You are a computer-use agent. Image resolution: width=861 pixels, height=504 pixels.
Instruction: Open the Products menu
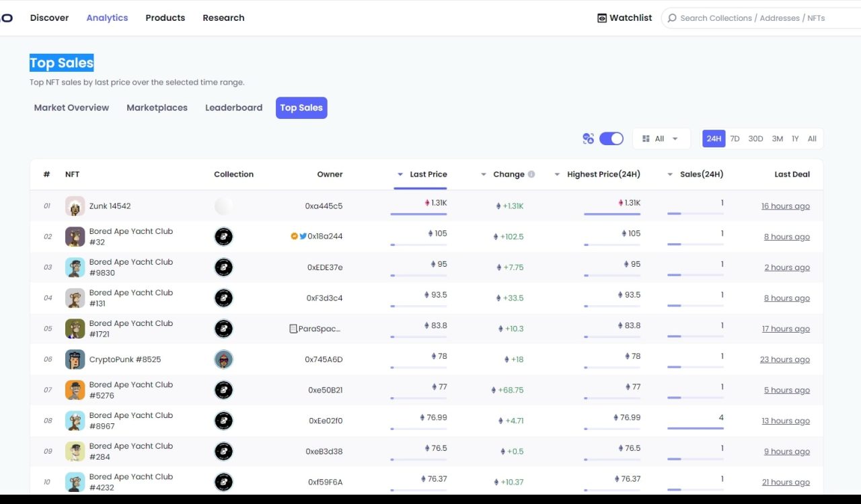click(x=165, y=17)
